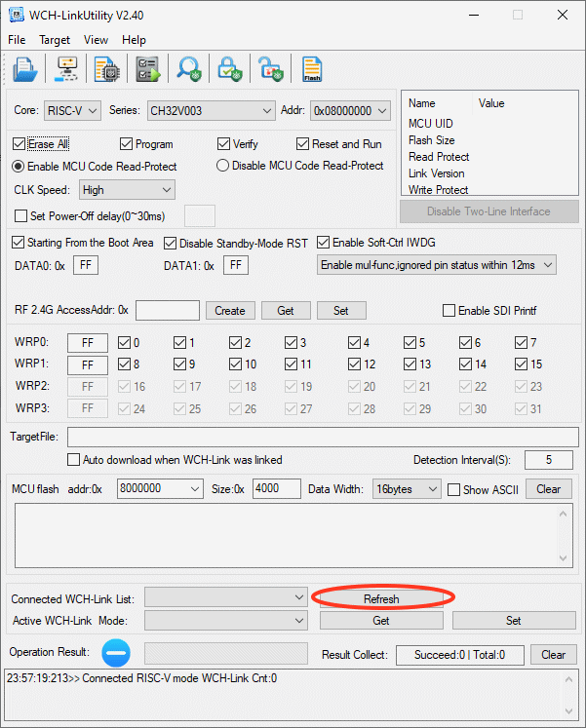Click the RF 2.4G AccessAddr input field
Image resolution: width=586 pixels, height=728 pixels.
tap(168, 310)
